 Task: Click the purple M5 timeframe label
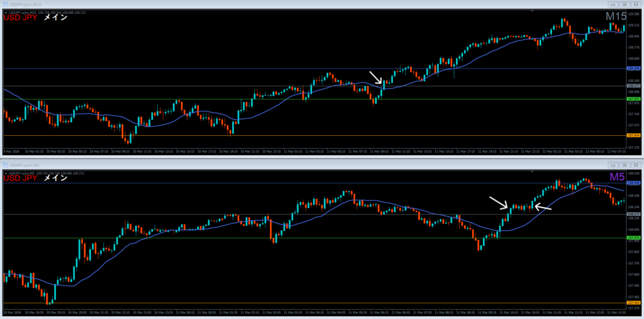tap(617, 177)
